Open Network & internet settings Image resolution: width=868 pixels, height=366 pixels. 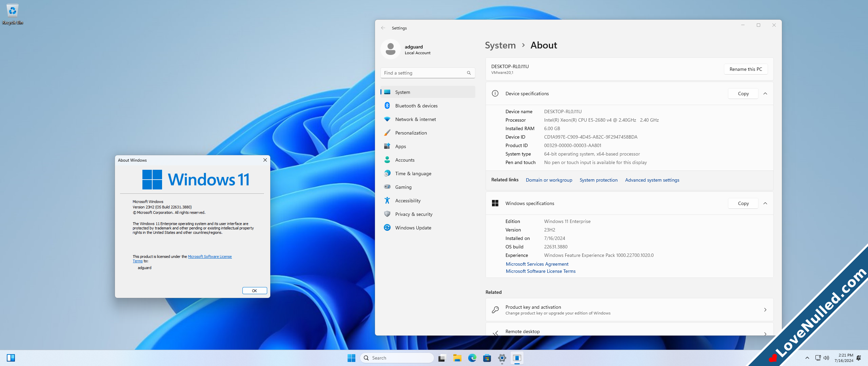coord(428,119)
